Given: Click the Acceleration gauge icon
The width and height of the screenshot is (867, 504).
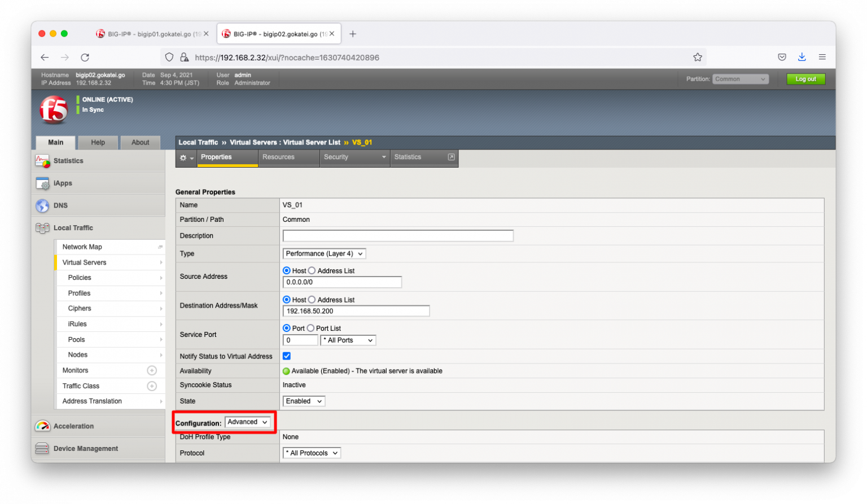Looking at the screenshot, I should (x=43, y=426).
